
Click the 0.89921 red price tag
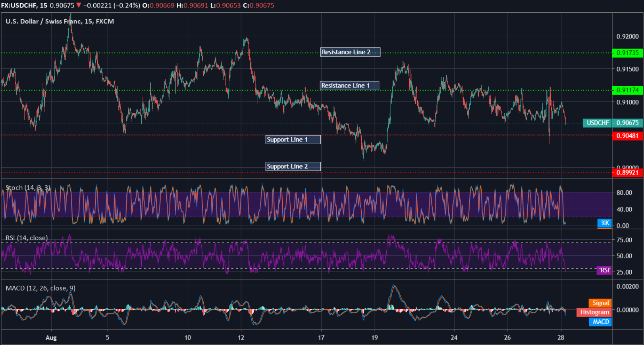point(627,172)
